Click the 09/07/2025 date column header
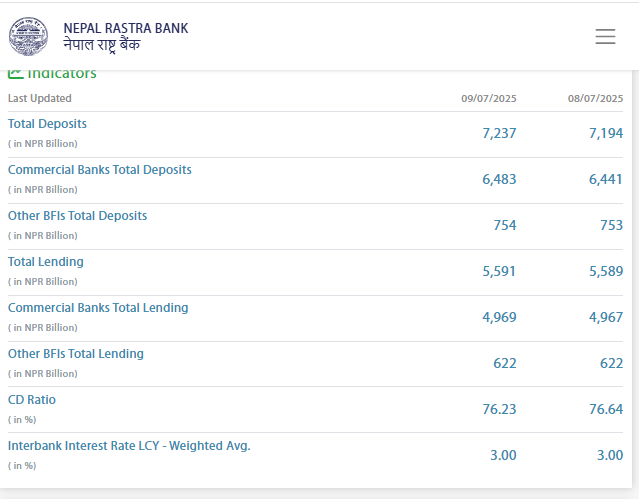The image size is (639, 499). (488, 98)
